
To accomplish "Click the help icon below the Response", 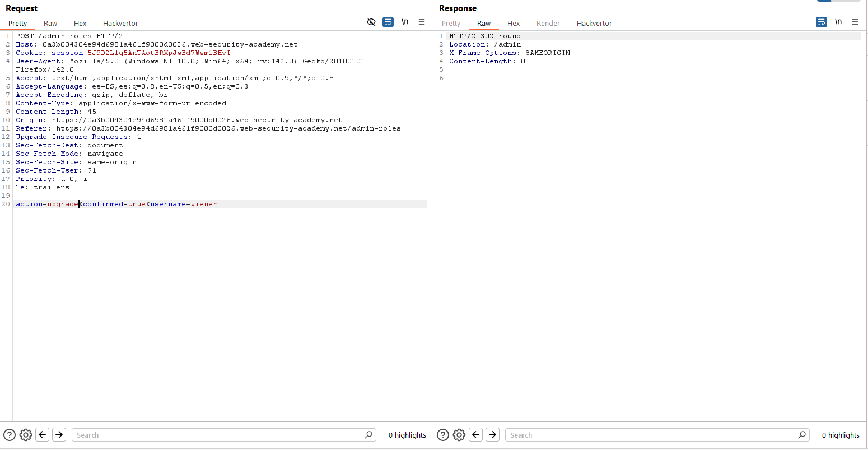I will 443,435.
